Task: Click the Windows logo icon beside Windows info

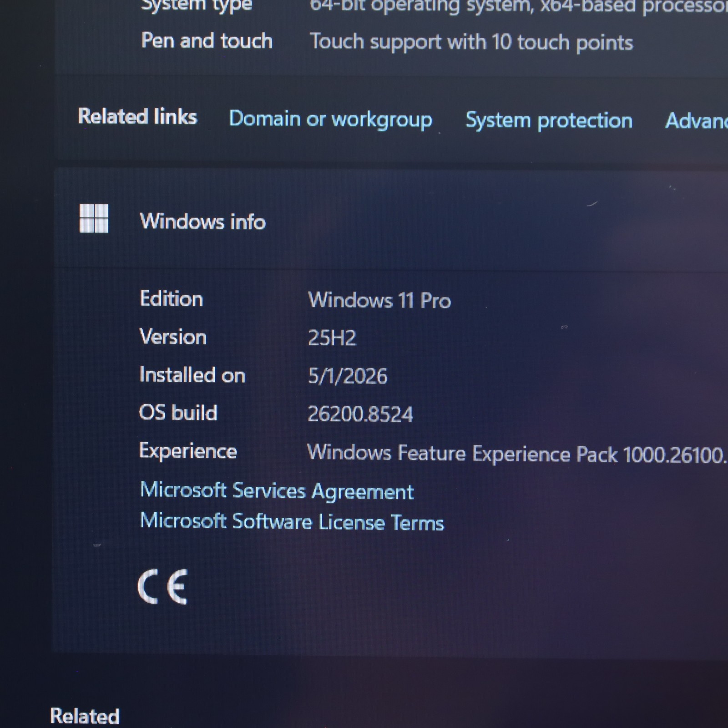Action: [x=94, y=218]
